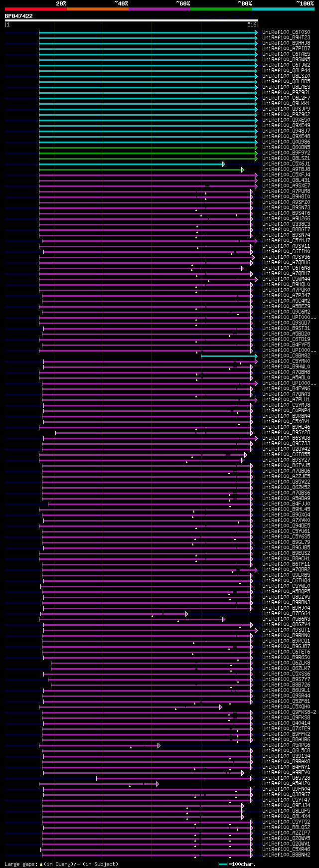Click the green alignment bar for A9TBJ8

point(141,170)
